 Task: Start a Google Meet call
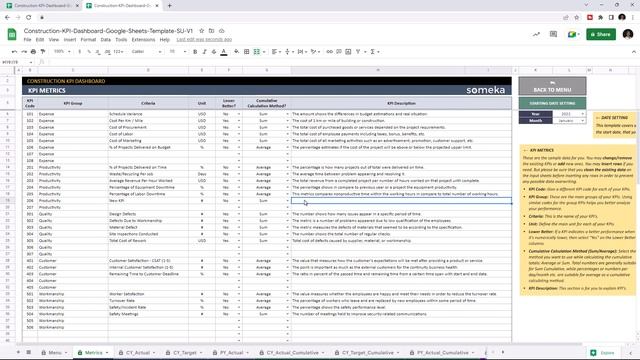[572, 34]
